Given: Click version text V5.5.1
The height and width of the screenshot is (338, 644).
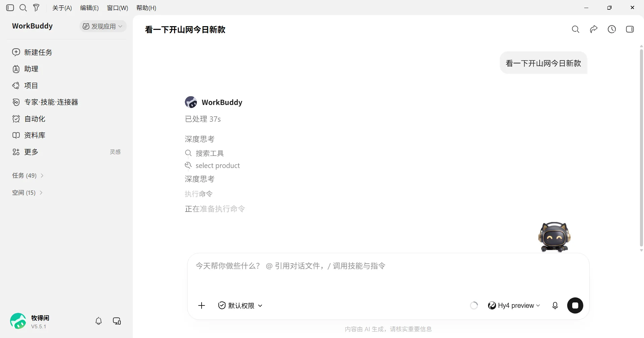Looking at the screenshot, I should tap(39, 327).
